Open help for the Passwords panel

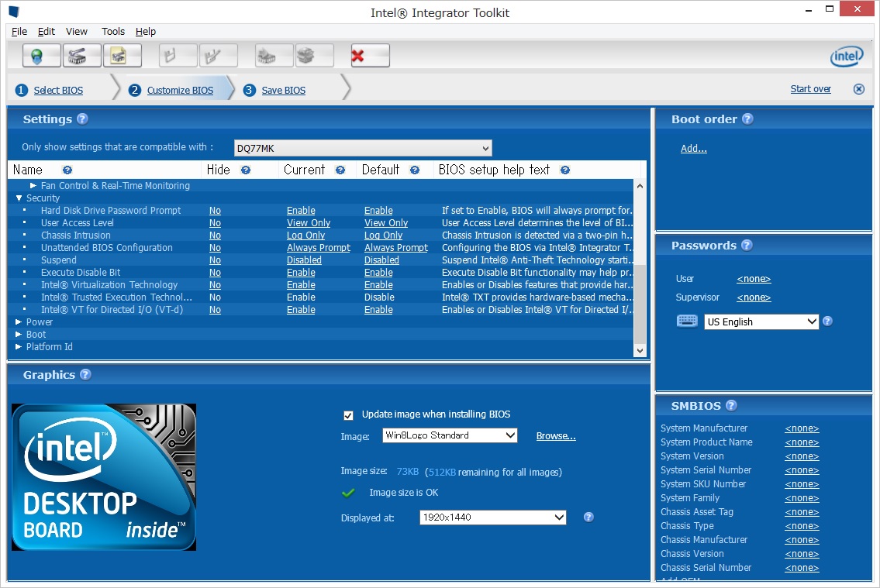pyautogui.click(x=747, y=245)
